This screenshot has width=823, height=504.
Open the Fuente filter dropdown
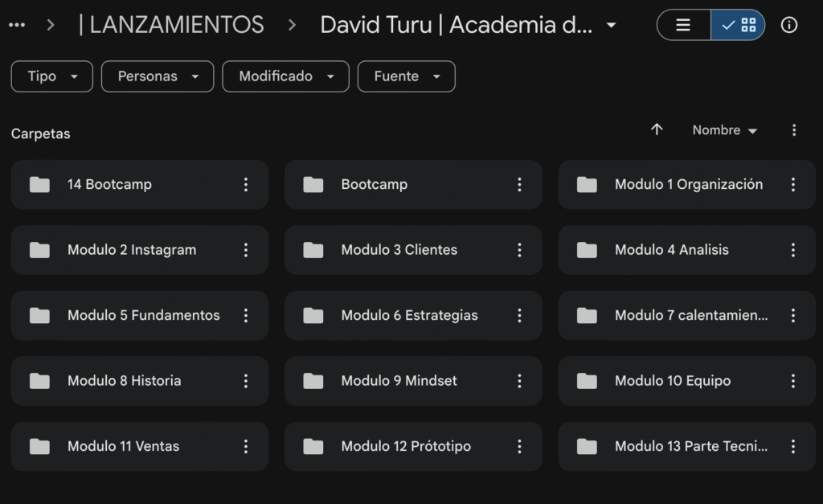point(406,76)
